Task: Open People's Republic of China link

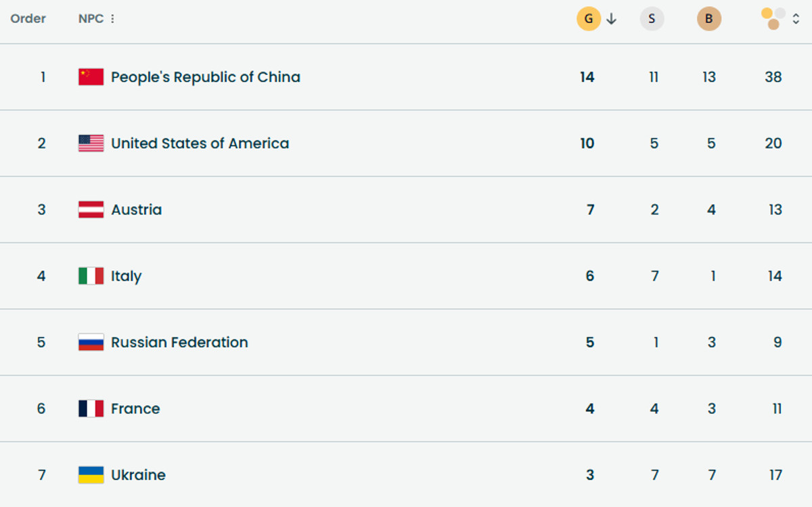Action: click(x=205, y=77)
